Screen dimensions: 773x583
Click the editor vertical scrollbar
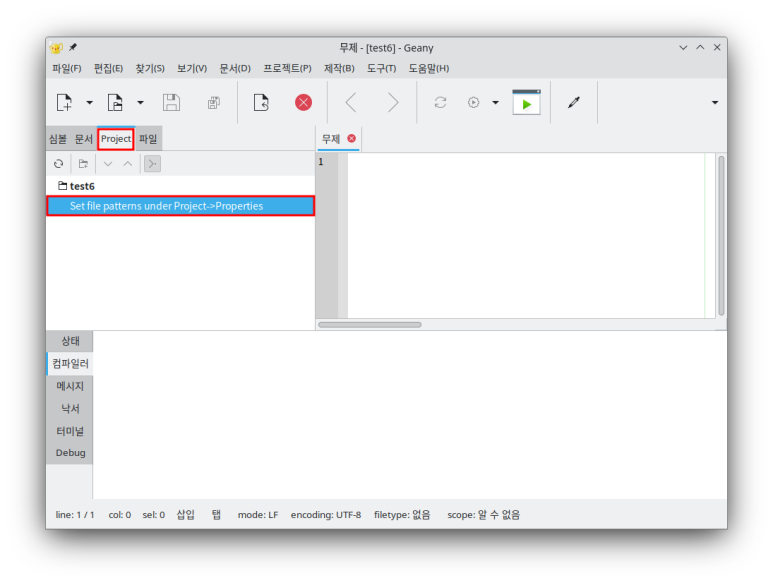click(x=721, y=236)
